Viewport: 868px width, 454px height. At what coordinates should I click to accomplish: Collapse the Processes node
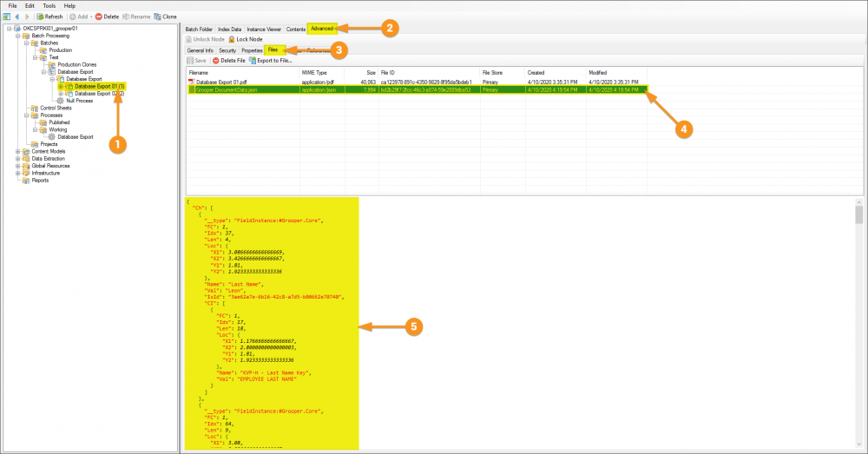(27, 115)
